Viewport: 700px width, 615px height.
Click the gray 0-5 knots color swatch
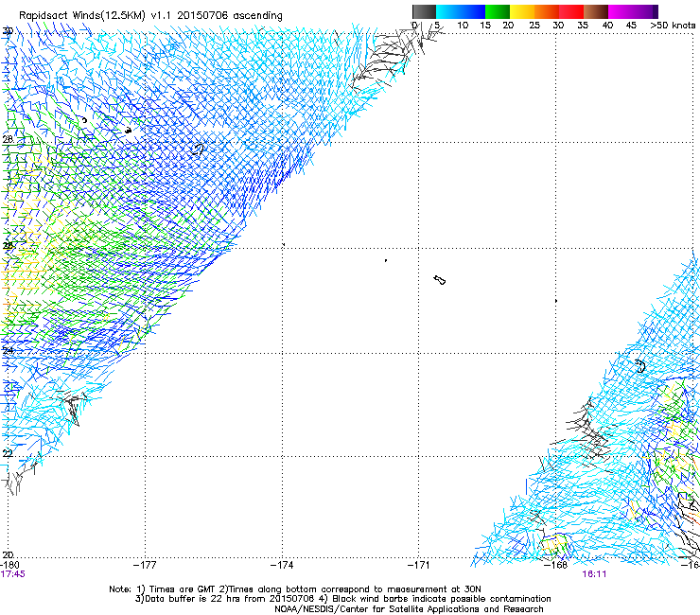(x=424, y=11)
